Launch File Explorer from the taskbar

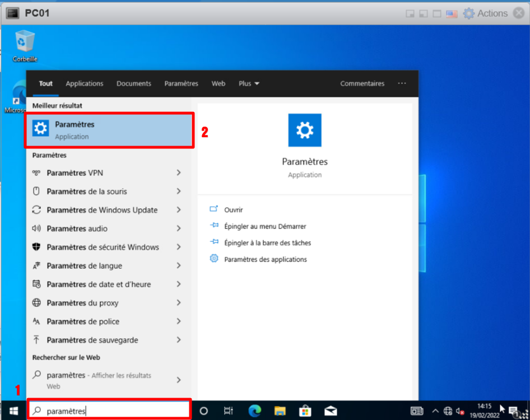click(x=279, y=410)
